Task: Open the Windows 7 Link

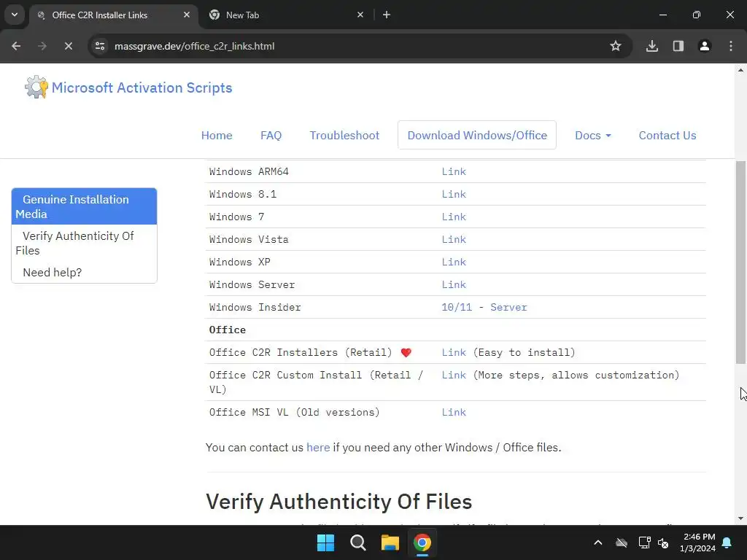Action: (x=454, y=217)
